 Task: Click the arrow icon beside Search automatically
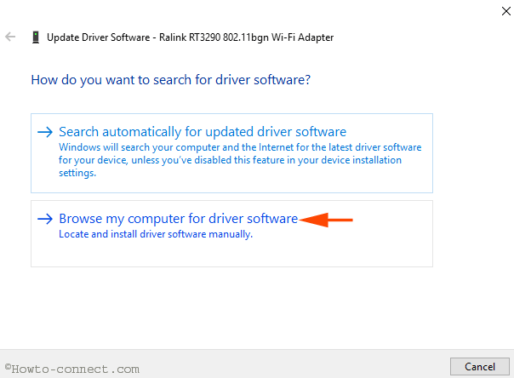pos(45,132)
